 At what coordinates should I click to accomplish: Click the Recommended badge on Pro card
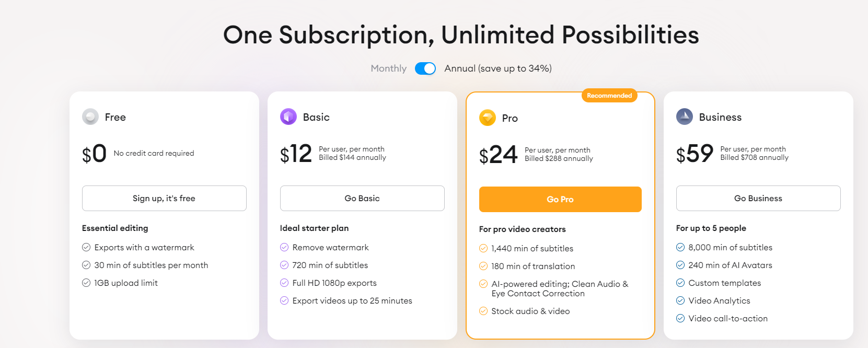609,96
